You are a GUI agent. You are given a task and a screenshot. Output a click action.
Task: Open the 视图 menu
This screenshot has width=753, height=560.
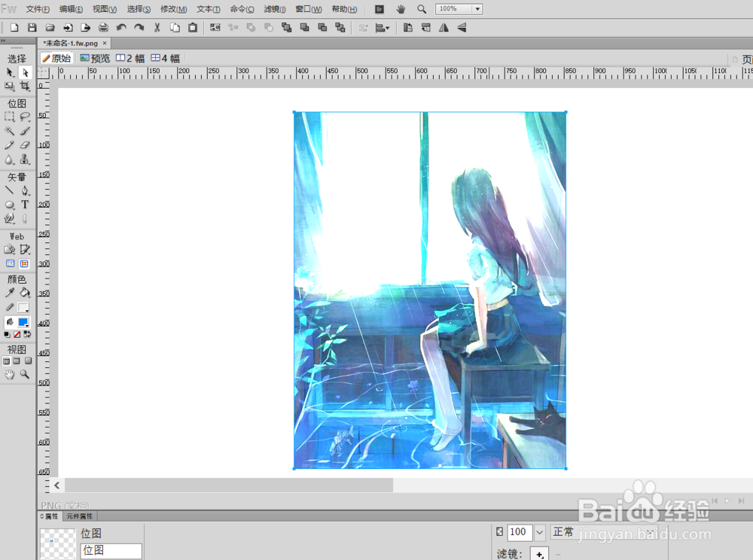105,9
